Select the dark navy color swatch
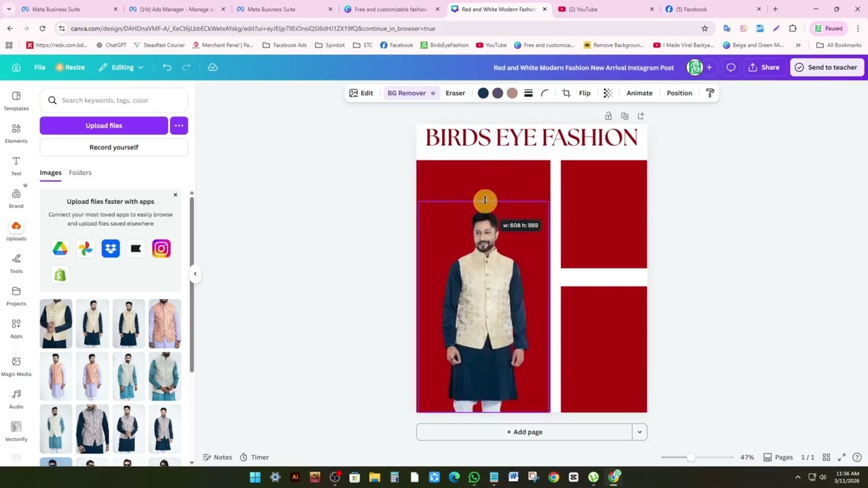The width and height of the screenshot is (868, 488). point(483,93)
